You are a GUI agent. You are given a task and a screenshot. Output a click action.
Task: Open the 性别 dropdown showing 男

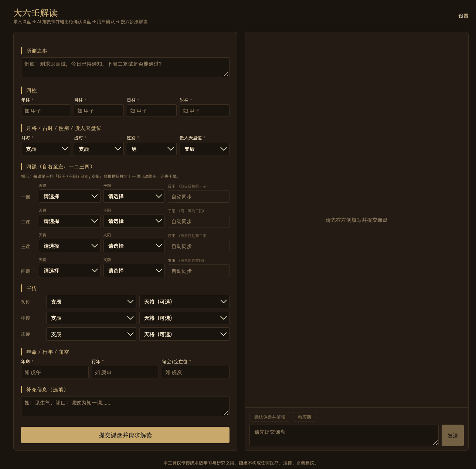pos(152,149)
